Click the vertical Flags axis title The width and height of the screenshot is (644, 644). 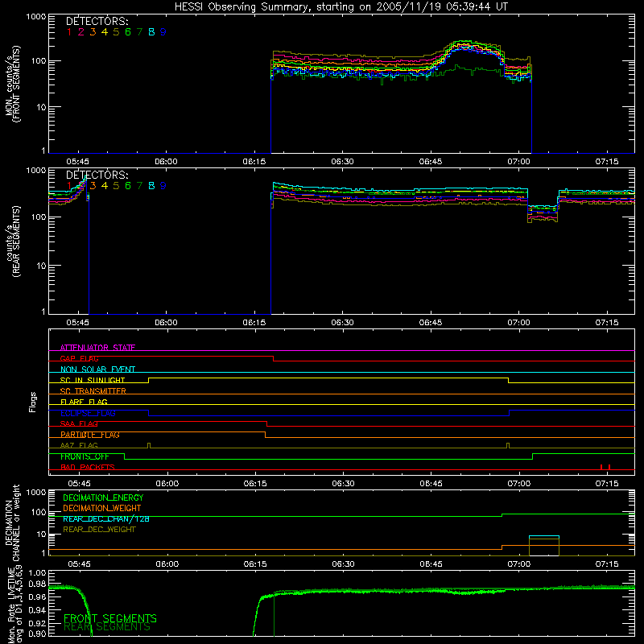tap(32, 402)
